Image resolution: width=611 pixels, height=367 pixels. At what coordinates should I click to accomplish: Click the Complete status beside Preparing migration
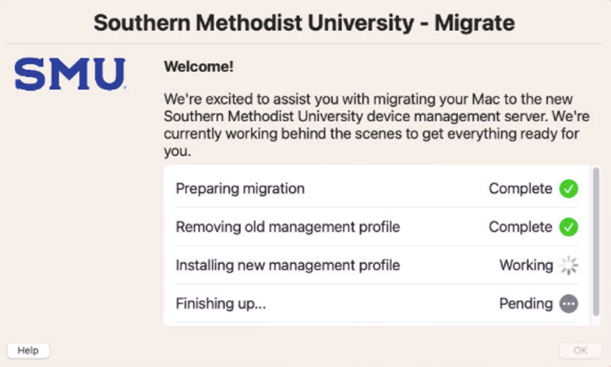(520, 189)
